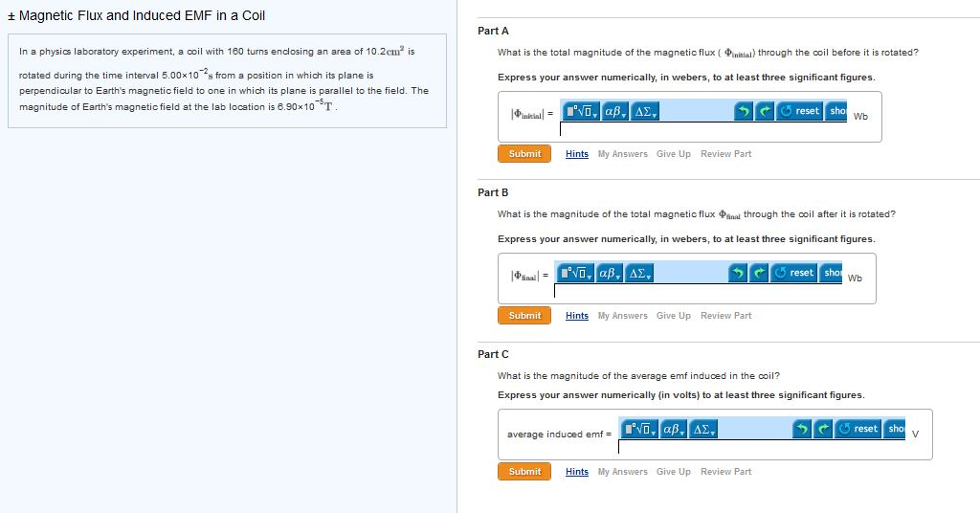The width and height of the screenshot is (980, 513).
Task: Reset the Part A answer box
Action: tap(800, 111)
